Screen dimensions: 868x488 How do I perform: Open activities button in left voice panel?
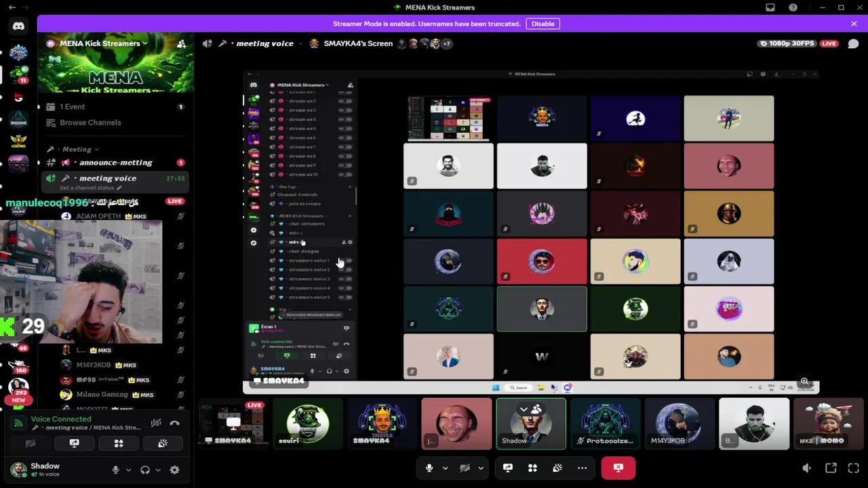118,443
